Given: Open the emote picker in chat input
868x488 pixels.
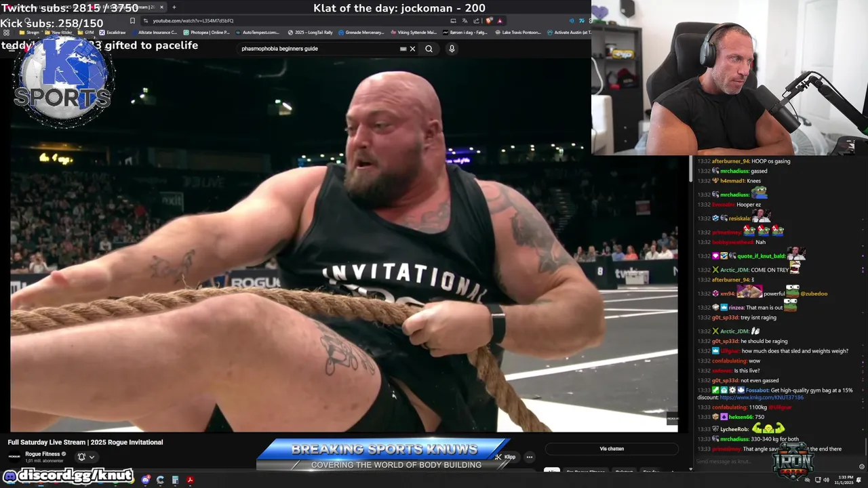Looking at the screenshot, I should pyautogui.click(x=862, y=466).
